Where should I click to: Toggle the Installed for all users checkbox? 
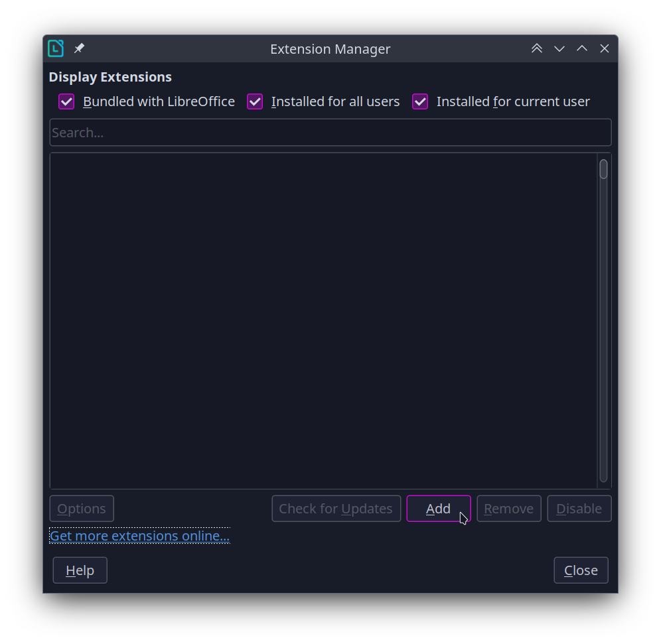(x=255, y=101)
